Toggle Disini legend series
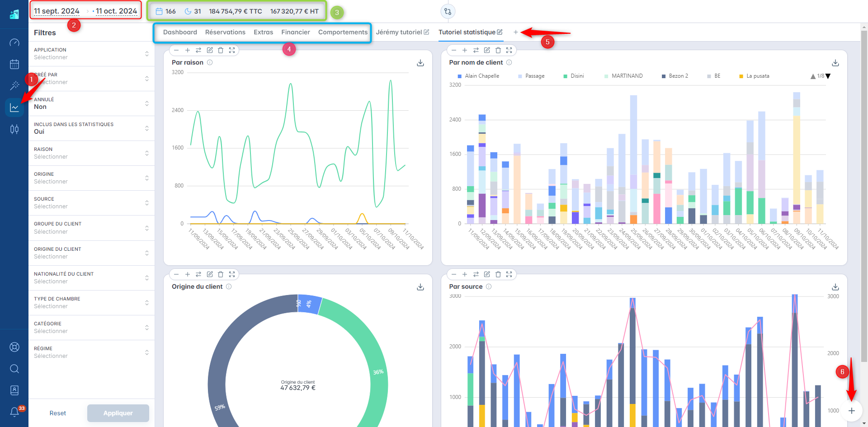 (x=574, y=76)
